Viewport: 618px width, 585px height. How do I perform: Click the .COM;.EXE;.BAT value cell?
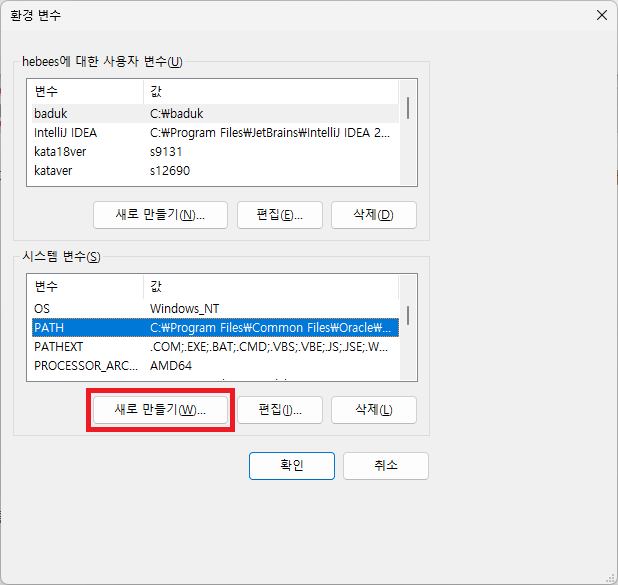[269, 347]
